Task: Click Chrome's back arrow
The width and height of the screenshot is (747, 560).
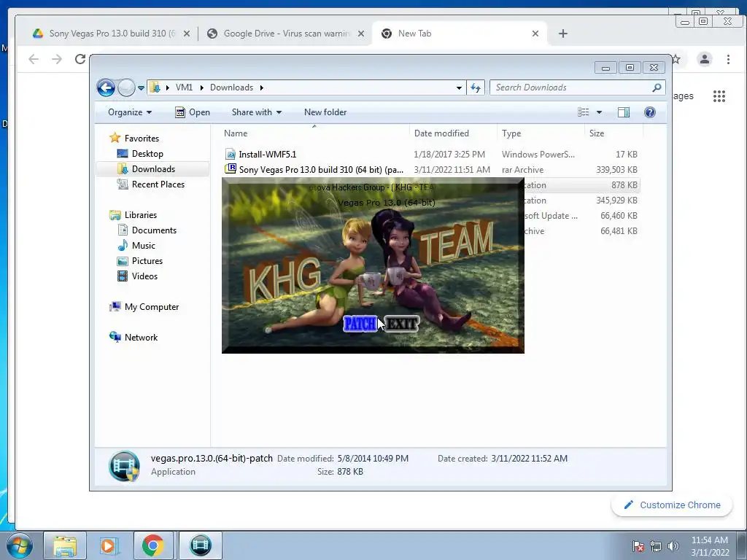Action: (34, 59)
